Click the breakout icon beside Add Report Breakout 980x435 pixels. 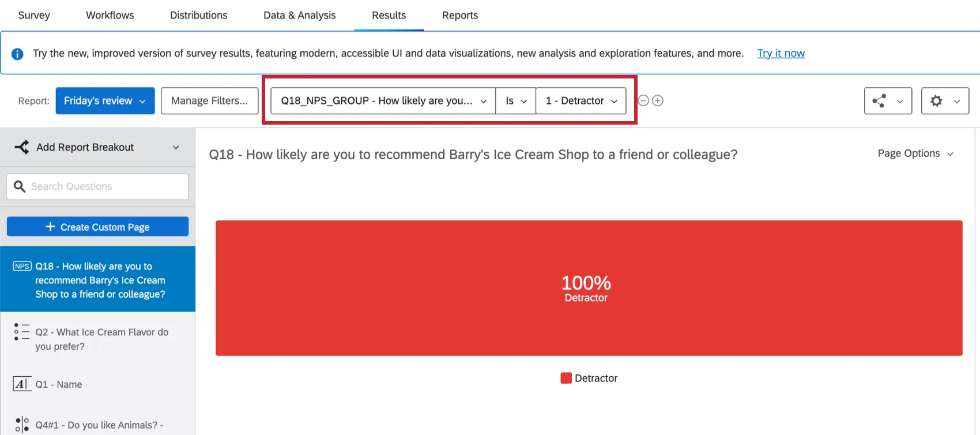21,147
